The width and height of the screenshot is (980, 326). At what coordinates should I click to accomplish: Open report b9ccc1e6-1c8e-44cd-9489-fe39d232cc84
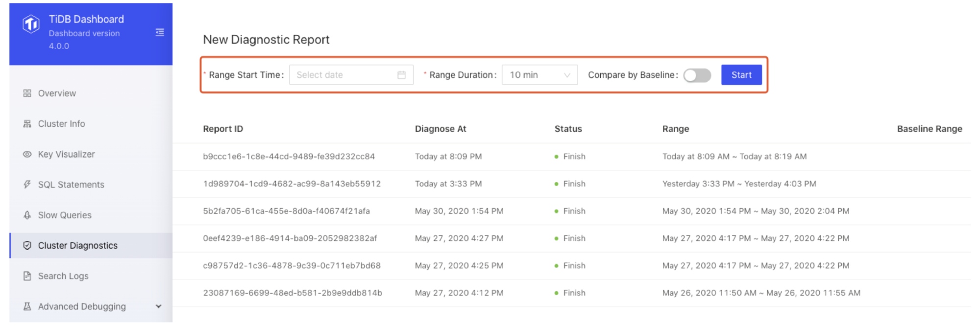coord(289,157)
